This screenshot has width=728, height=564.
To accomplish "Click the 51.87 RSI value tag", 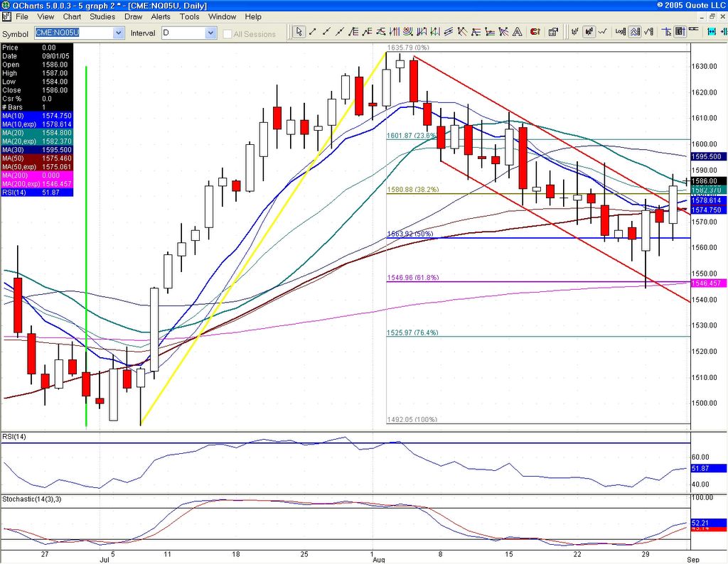I will (707, 468).
